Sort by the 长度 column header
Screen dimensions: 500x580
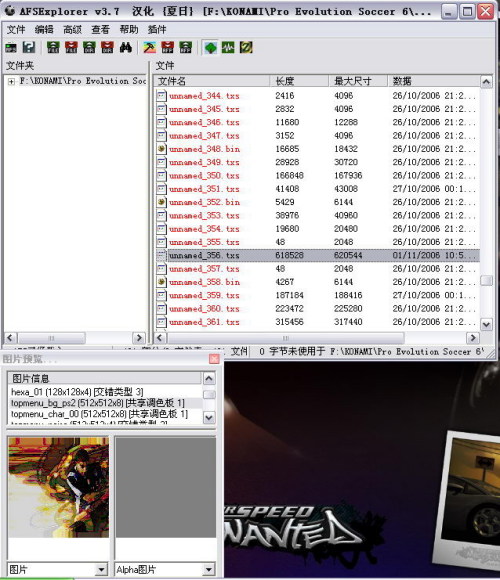coord(299,81)
